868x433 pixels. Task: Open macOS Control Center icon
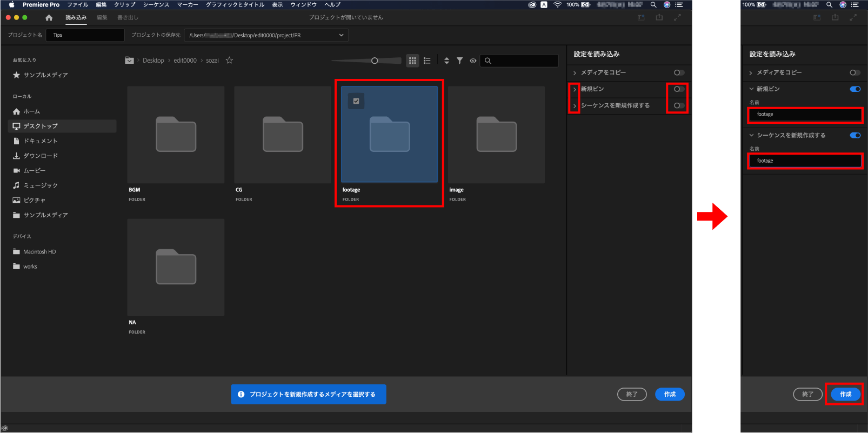coord(679,4)
